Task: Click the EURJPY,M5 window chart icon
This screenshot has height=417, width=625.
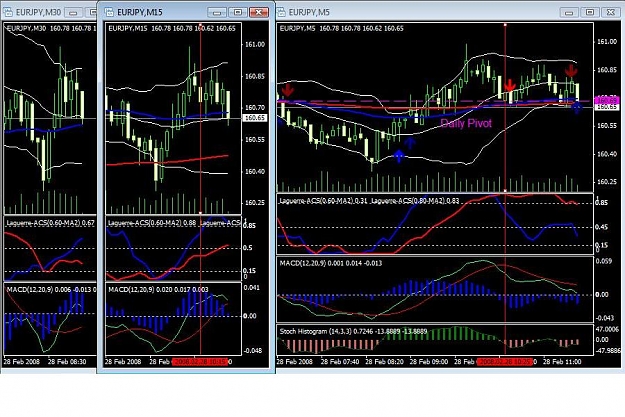Action: (x=281, y=12)
